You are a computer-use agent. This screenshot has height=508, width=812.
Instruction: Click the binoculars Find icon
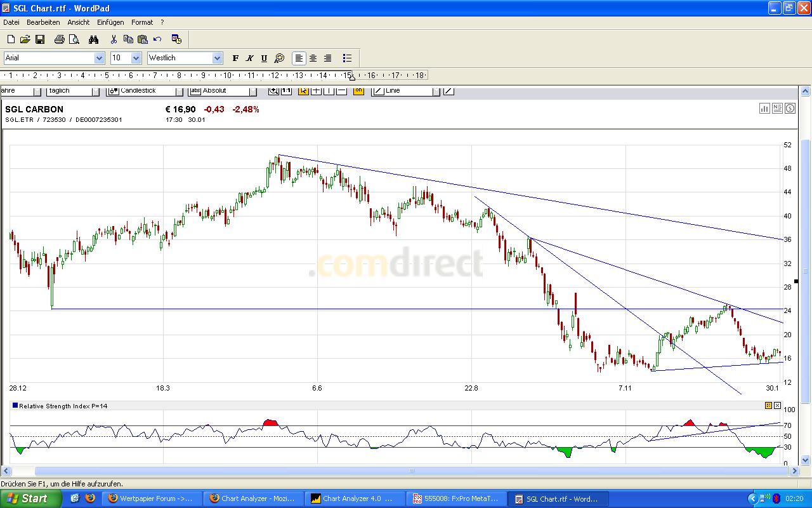pyautogui.click(x=94, y=39)
